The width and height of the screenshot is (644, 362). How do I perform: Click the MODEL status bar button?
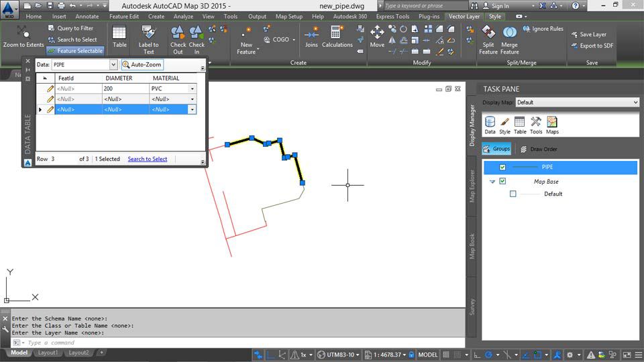point(427,355)
